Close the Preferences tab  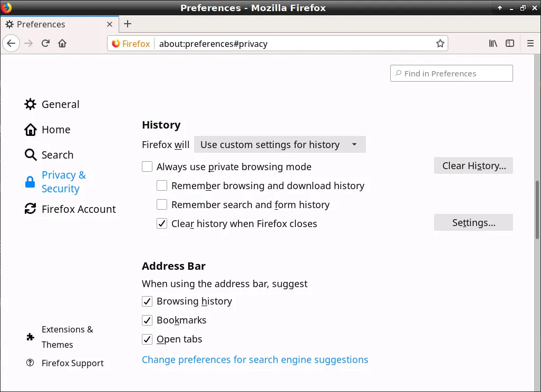110,24
